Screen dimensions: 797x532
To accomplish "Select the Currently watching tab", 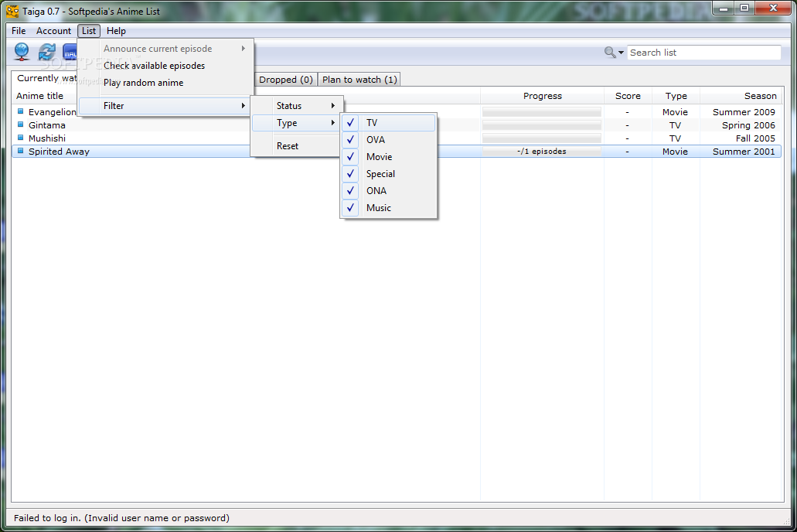I will (46, 78).
